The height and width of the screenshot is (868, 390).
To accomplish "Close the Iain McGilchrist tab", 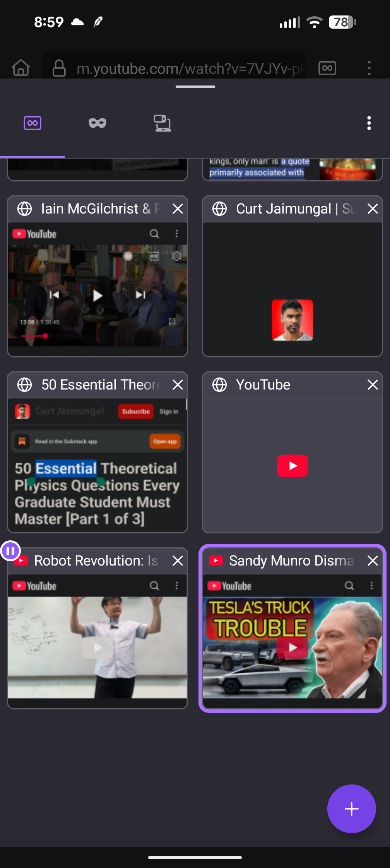I will click(178, 209).
